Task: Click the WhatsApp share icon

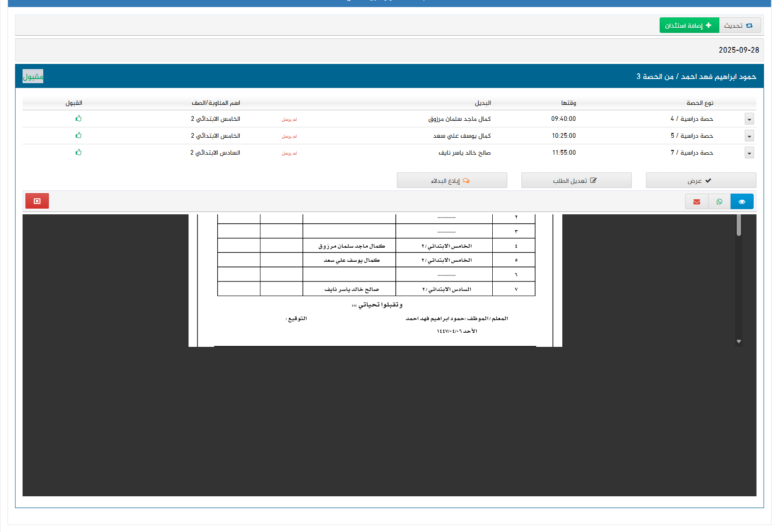Action: [719, 202]
